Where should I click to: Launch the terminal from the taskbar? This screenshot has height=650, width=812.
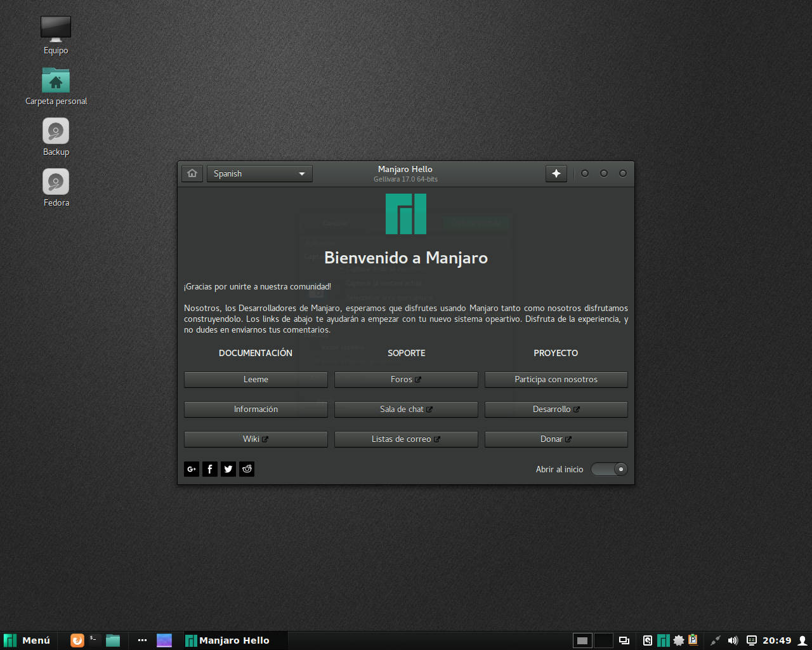[95, 640]
